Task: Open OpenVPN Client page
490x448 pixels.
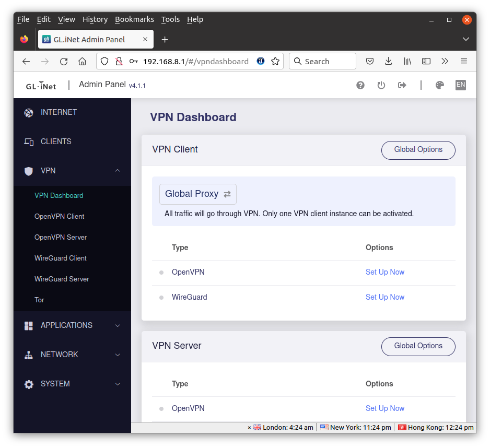Action: pyautogui.click(x=59, y=217)
